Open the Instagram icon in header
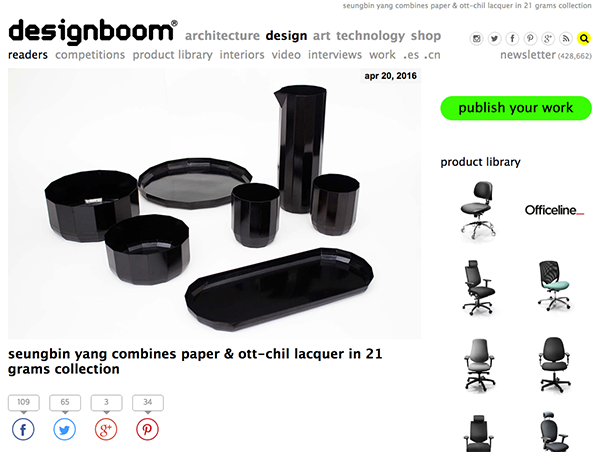Viewport: 600px width, 452px height. click(x=476, y=39)
